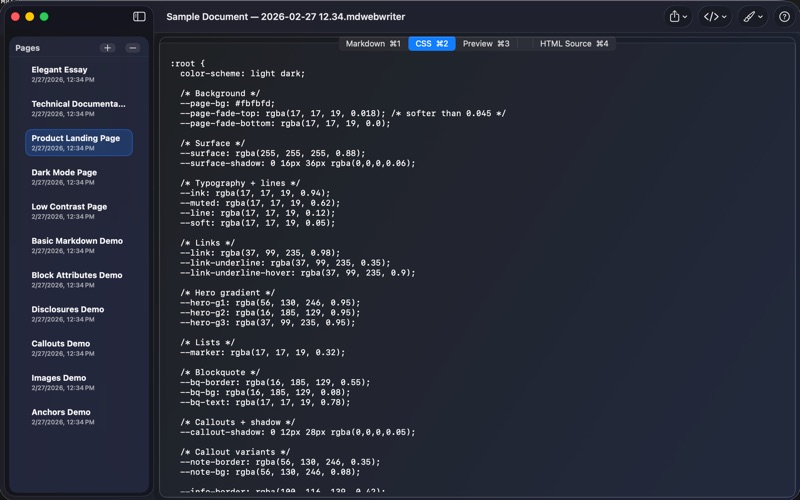Place cursor on ':root {' line
Image resolution: width=800 pixels, height=500 pixels.
coord(187,64)
